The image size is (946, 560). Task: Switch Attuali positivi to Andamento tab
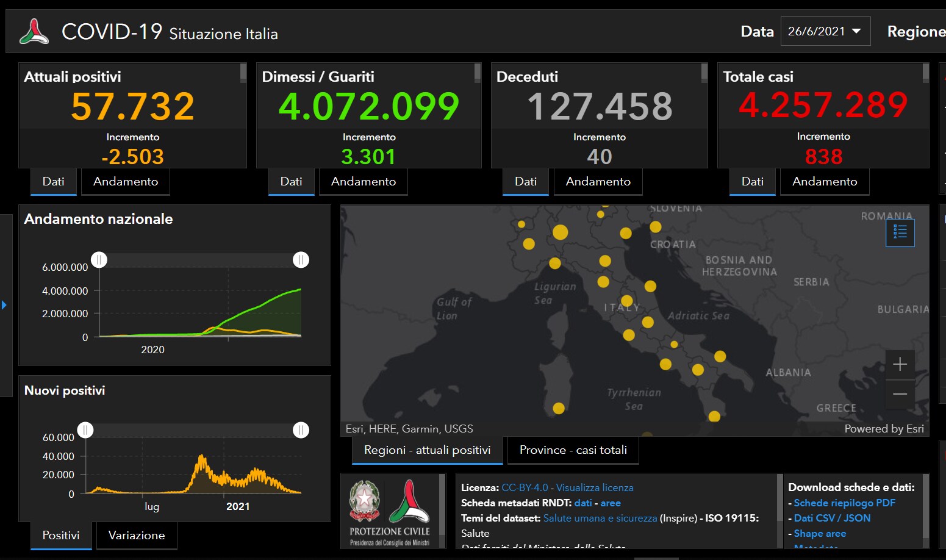point(125,182)
